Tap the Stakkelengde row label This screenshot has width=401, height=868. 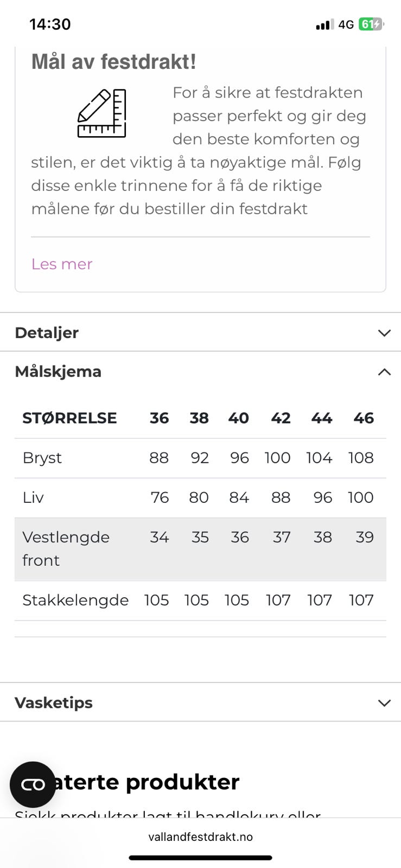point(75,600)
